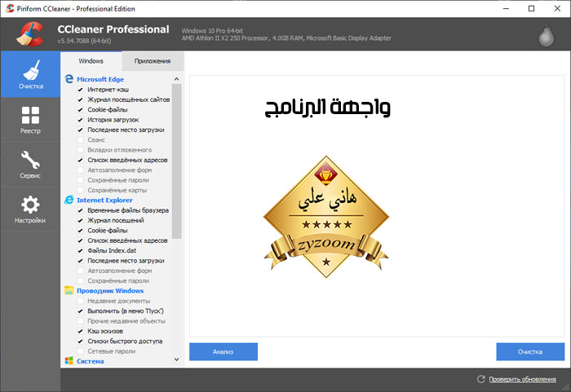Click the Анализ button
The width and height of the screenshot is (571, 392).
(x=224, y=351)
